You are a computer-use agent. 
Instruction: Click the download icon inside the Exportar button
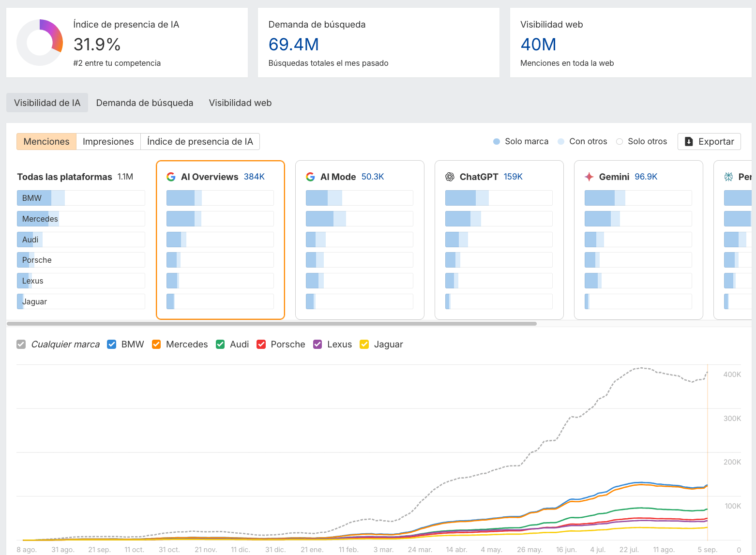click(x=689, y=141)
